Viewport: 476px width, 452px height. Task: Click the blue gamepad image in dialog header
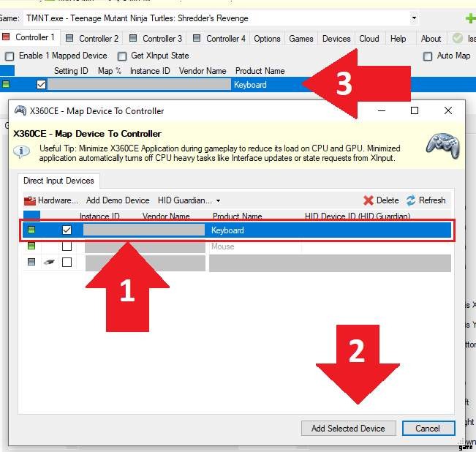(442, 146)
